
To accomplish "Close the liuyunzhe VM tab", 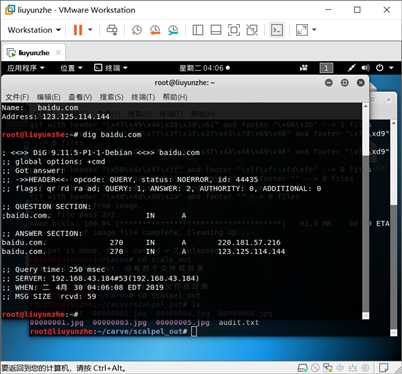I will pyautogui.click(x=58, y=52).
